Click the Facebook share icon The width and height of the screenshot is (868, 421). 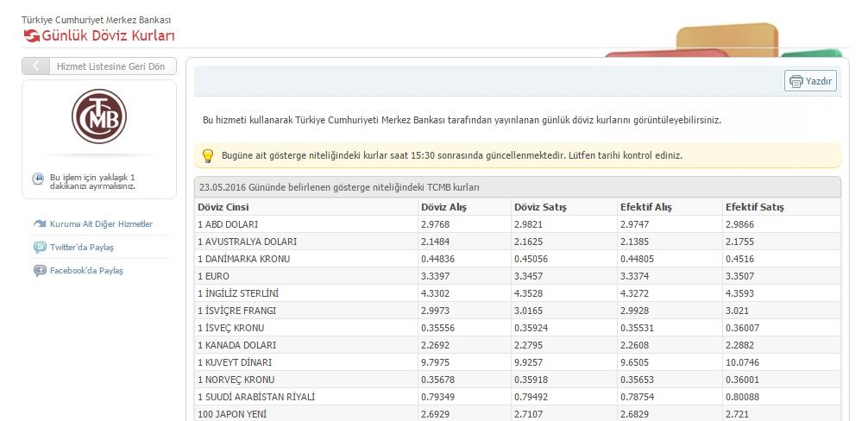point(40,271)
